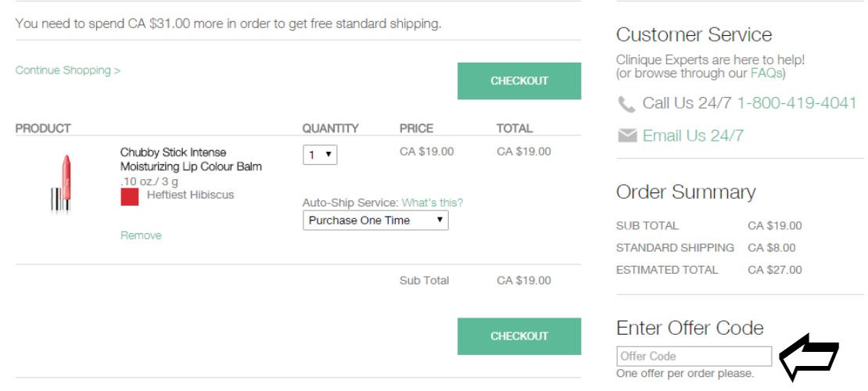Open the Email Us 24/7 link

tap(693, 136)
